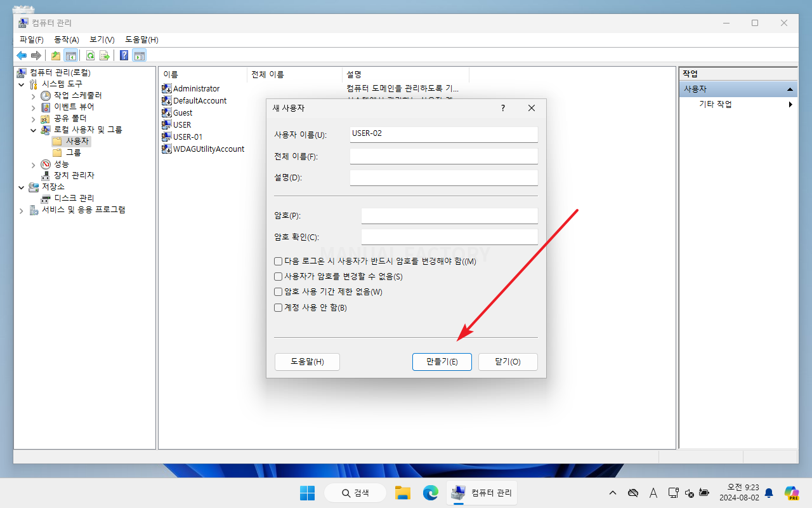Check 사용자가 암호를 변경할 수 없음 box
Image resolution: width=812 pixels, height=508 pixels.
[278, 277]
